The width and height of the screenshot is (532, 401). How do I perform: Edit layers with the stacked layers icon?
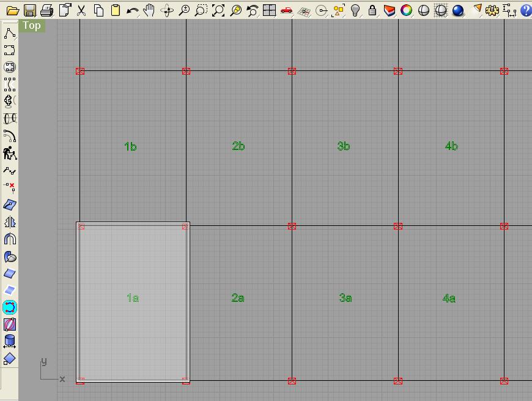[x=390, y=10]
